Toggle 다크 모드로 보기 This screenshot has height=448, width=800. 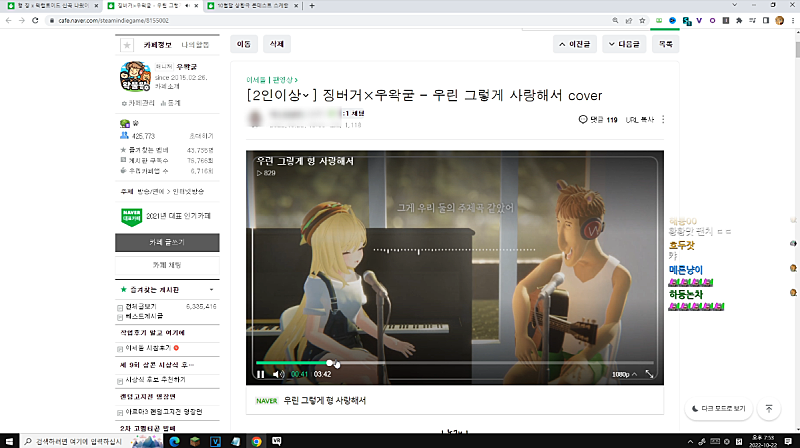(x=718, y=409)
